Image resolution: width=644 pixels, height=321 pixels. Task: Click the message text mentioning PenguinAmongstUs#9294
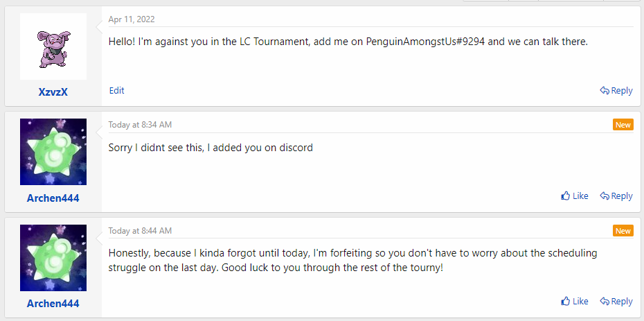click(x=348, y=42)
